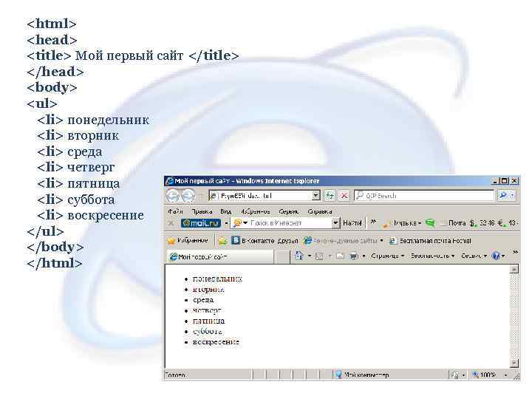Open the Безопасность safety dropdown
532x399 pixels.
point(432,256)
